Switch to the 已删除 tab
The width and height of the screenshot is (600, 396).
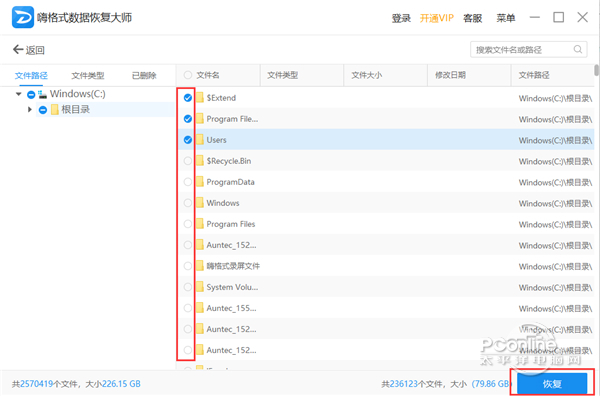[x=144, y=75]
